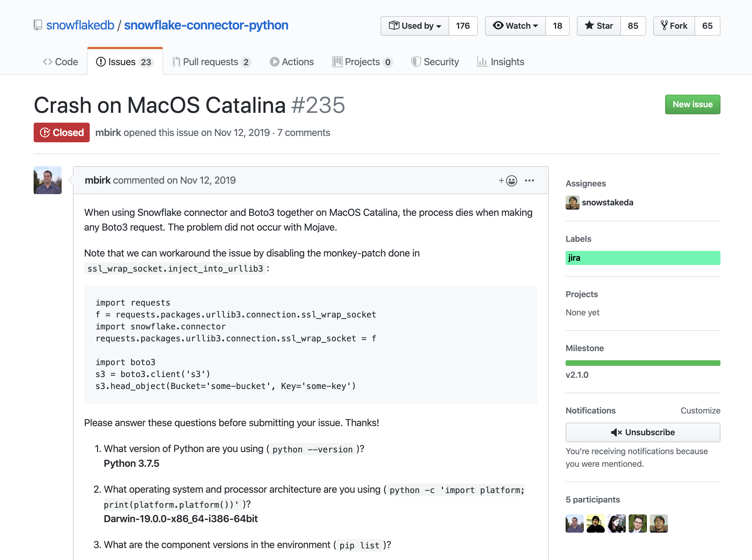The width and height of the screenshot is (752, 560).
Task: Click Customize notifications
Action: tap(700, 411)
